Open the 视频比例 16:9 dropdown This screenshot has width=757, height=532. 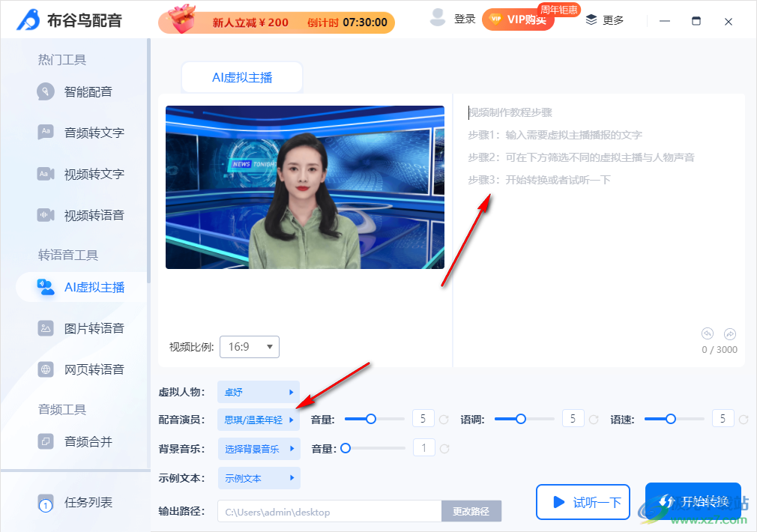[x=249, y=347]
